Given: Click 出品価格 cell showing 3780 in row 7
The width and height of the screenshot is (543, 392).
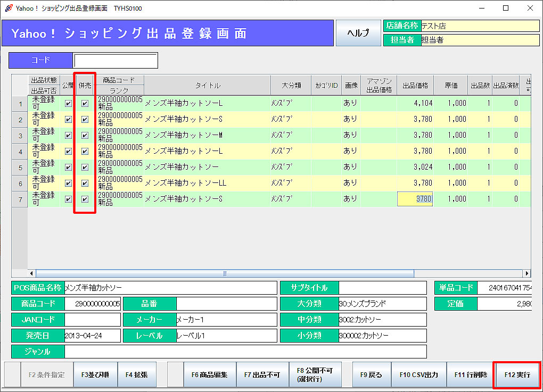Looking at the screenshot, I should point(415,199).
